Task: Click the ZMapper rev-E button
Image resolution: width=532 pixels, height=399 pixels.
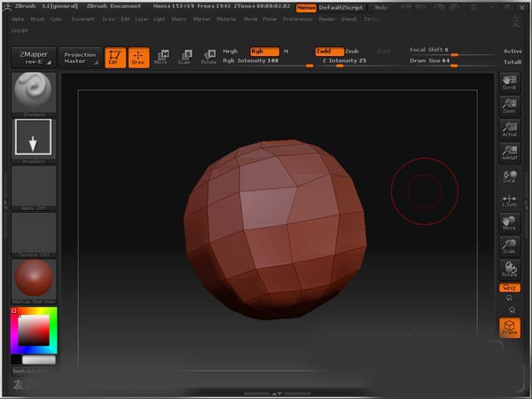Action: coord(35,58)
